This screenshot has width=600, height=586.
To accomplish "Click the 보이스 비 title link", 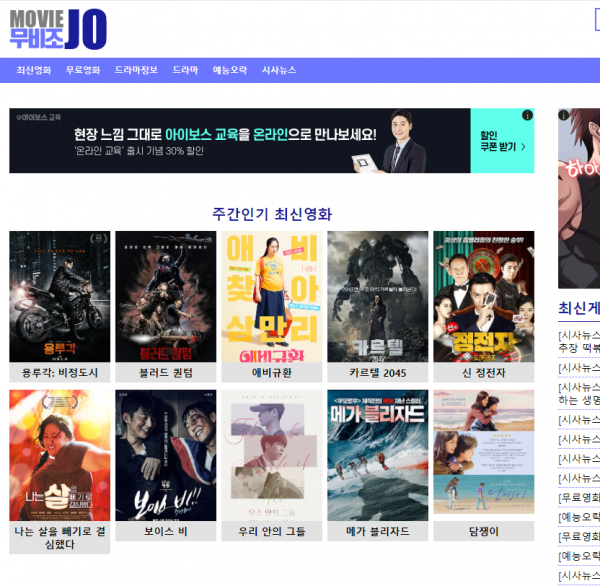I will tap(166, 531).
